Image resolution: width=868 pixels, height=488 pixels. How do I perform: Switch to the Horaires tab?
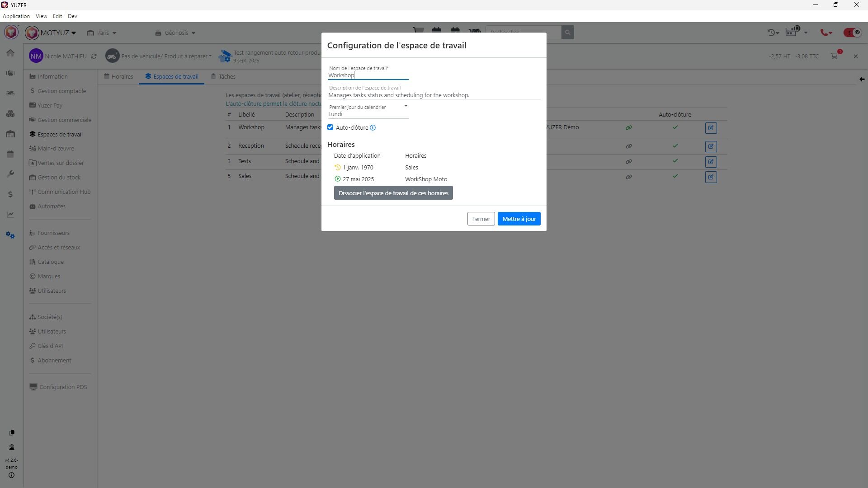pyautogui.click(x=118, y=77)
